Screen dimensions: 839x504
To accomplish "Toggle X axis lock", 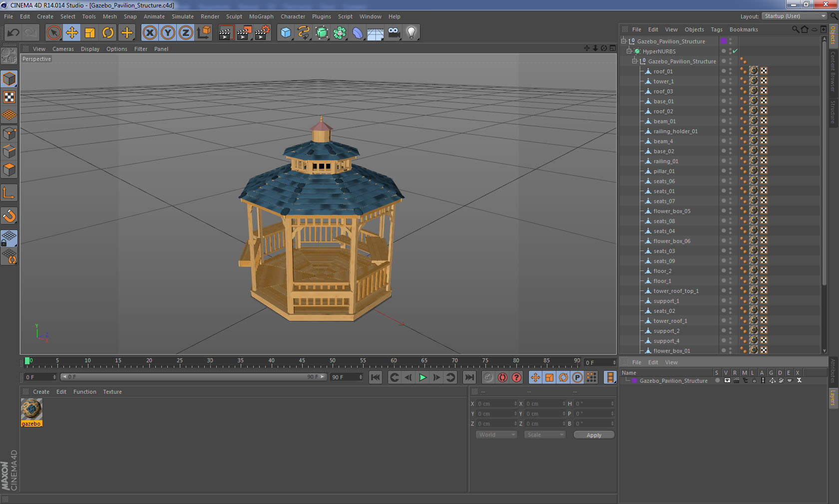I will coord(149,33).
